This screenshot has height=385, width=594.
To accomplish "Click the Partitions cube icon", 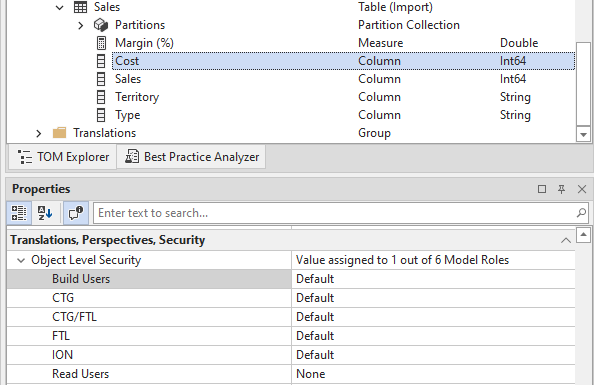I will click(x=101, y=25).
